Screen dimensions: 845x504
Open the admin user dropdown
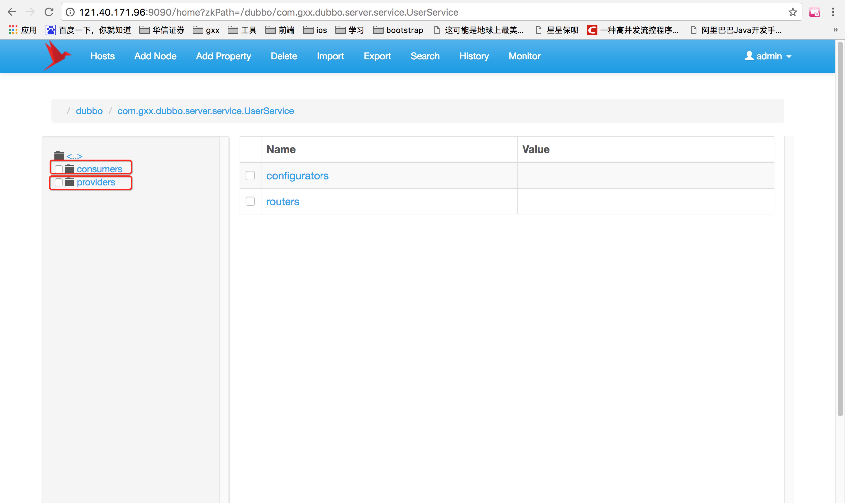(x=768, y=56)
